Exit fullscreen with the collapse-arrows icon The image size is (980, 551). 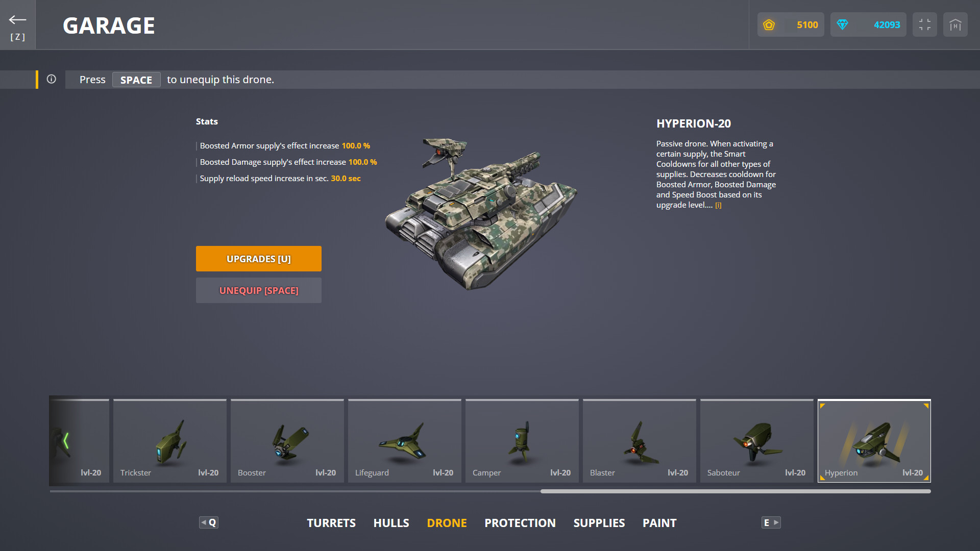point(924,24)
